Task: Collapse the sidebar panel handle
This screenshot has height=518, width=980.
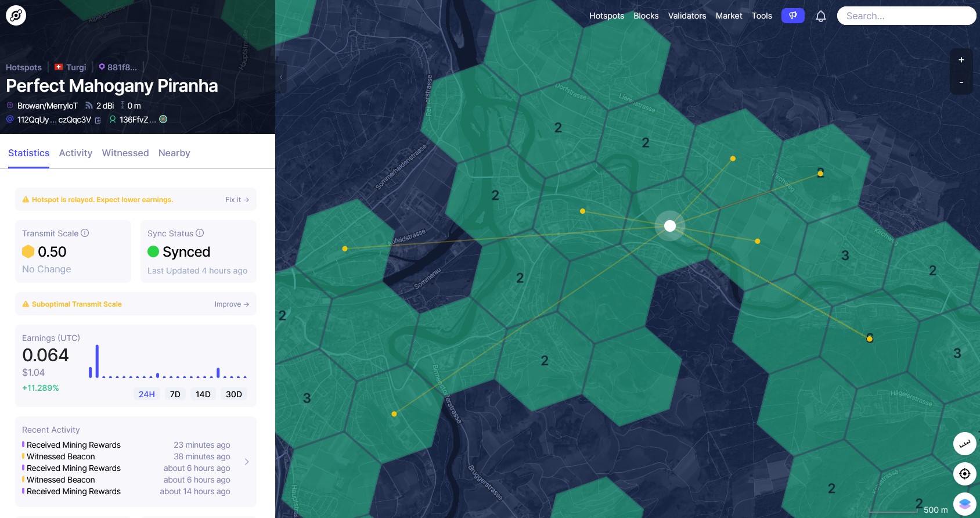Action: (x=282, y=77)
